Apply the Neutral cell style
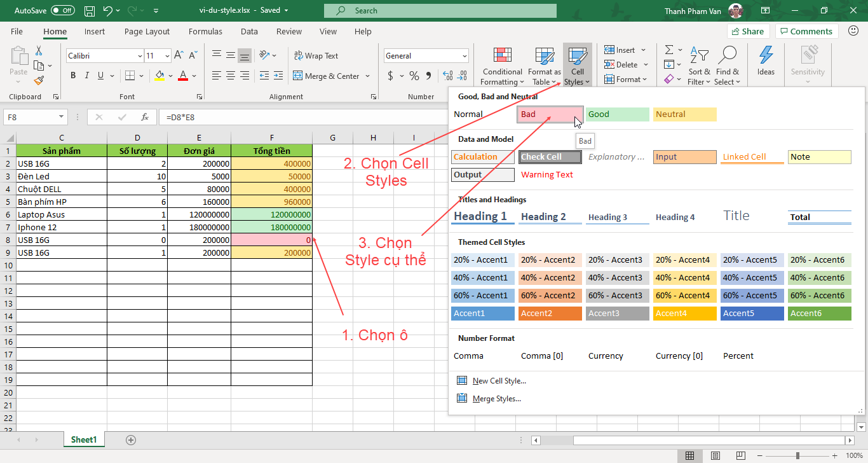The image size is (868, 463). [685, 114]
